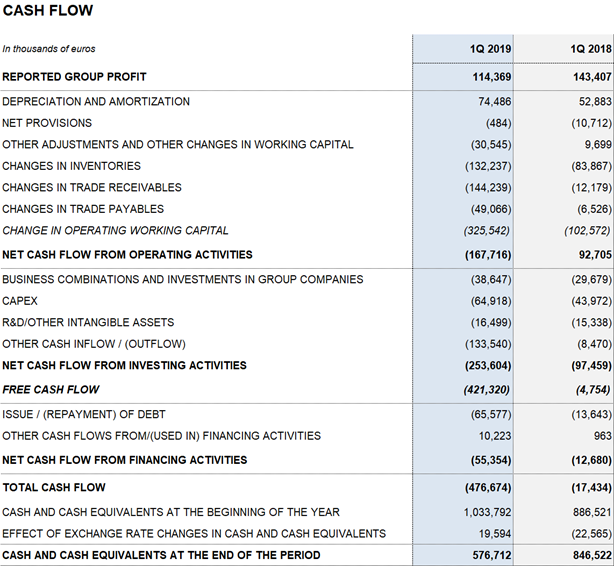The width and height of the screenshot is (614, 566).
Task: Click the 114,369 group profit value
Action: coord(491,77)
